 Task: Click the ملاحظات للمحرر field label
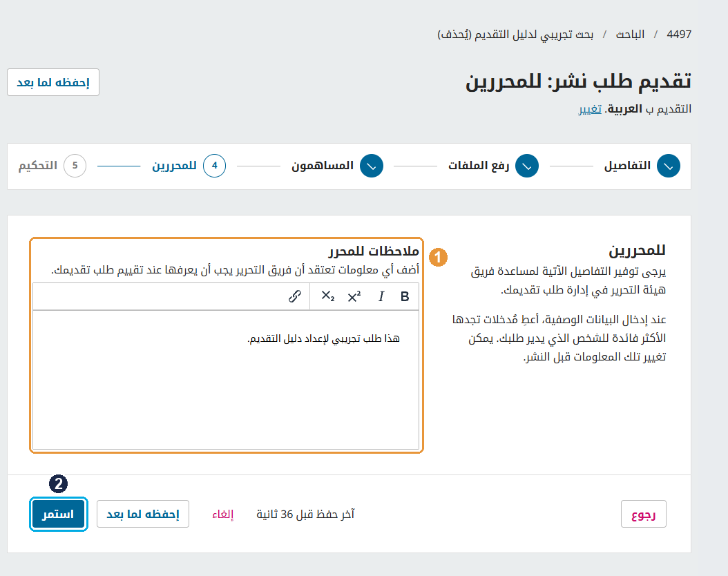tap(374, 251)
